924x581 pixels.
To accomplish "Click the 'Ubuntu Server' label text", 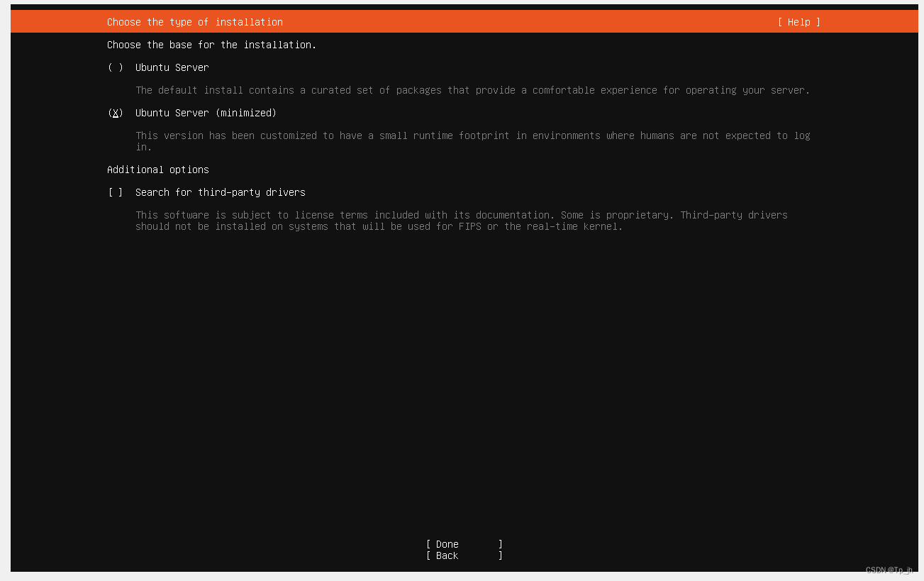I will click(x=172, y=67).
